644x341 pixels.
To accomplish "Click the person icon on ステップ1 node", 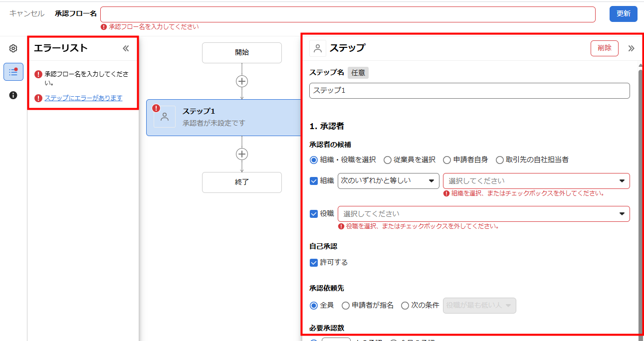I will (165, 117).
